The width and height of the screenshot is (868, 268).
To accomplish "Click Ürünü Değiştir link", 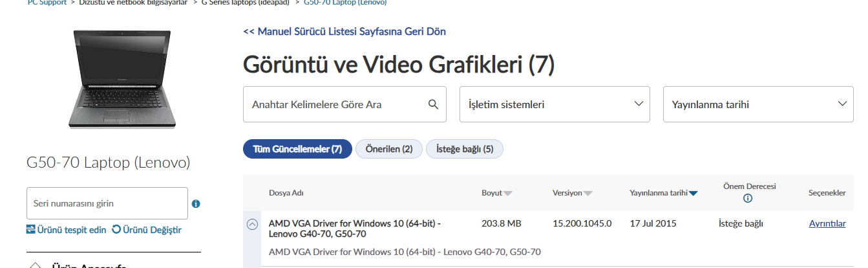I will [147, 230].
